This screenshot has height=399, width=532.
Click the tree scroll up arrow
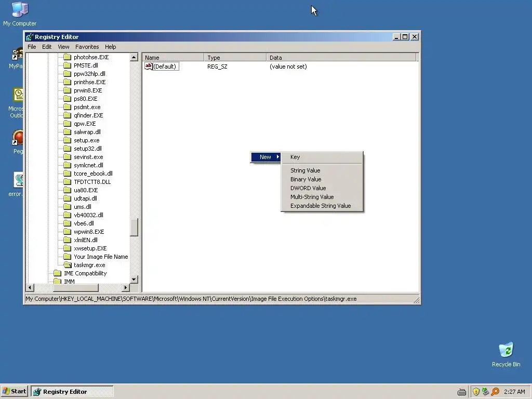coord(134,57)
